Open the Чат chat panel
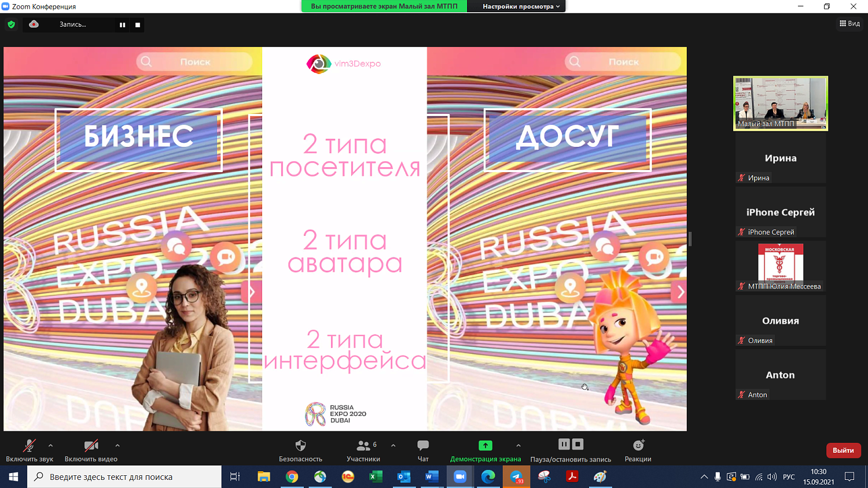868x488 pixels. pyautogui.click(x=423, y=450)
